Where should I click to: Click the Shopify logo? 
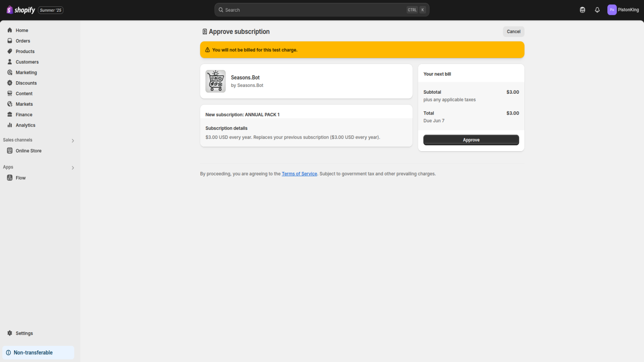20,10
